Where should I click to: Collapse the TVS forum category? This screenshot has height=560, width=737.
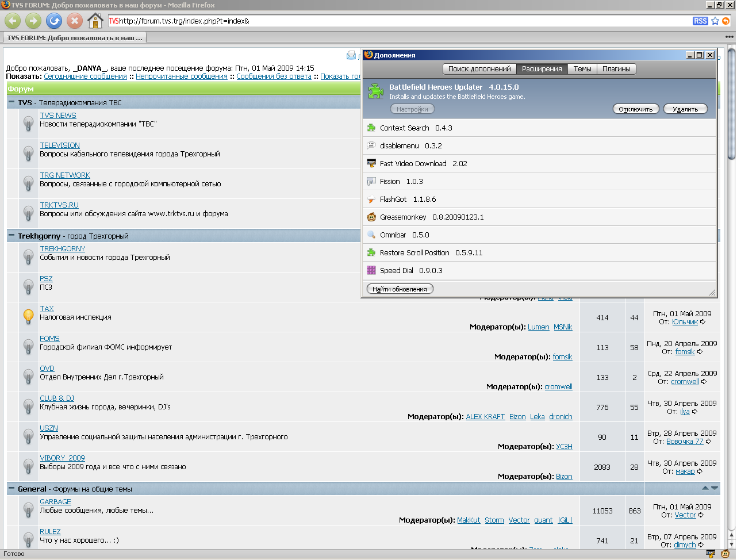pyautogui.click(x=11, y=102)
